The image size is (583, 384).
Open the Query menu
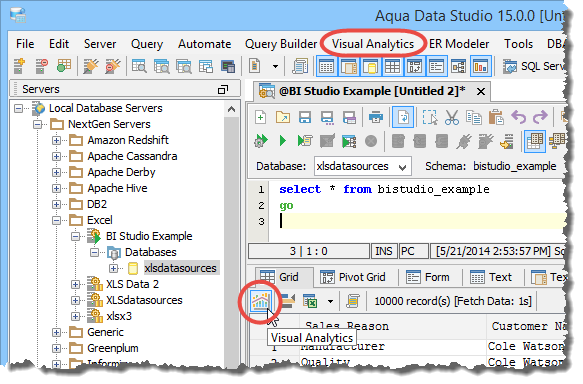147,44
